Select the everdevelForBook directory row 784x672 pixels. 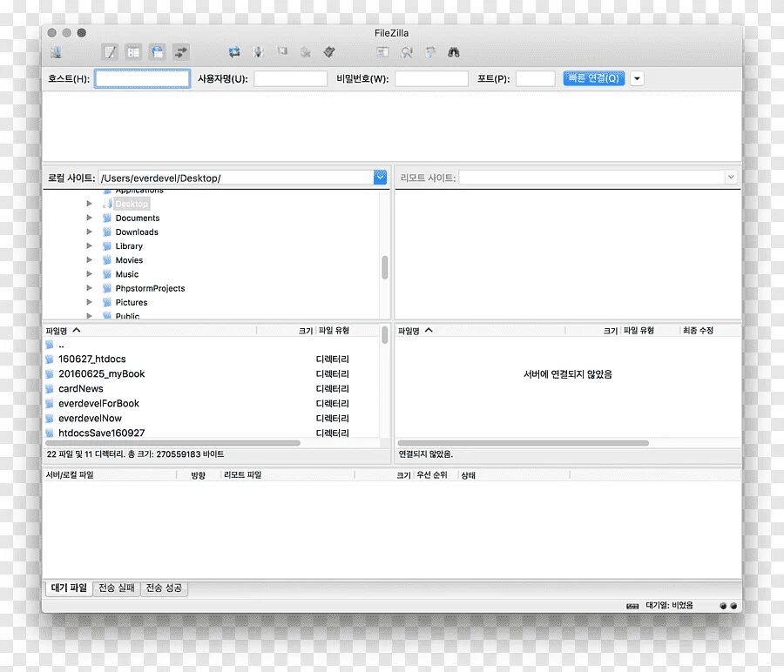click(212, 403)
